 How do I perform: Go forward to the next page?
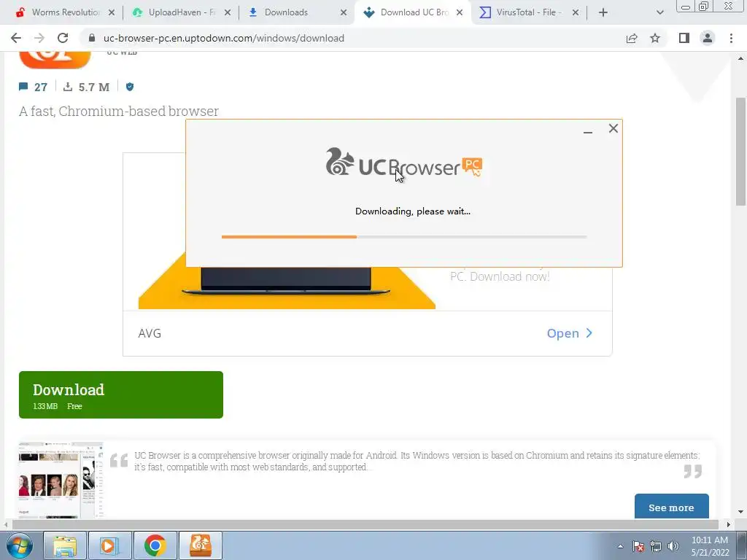(x=39, y=38)
